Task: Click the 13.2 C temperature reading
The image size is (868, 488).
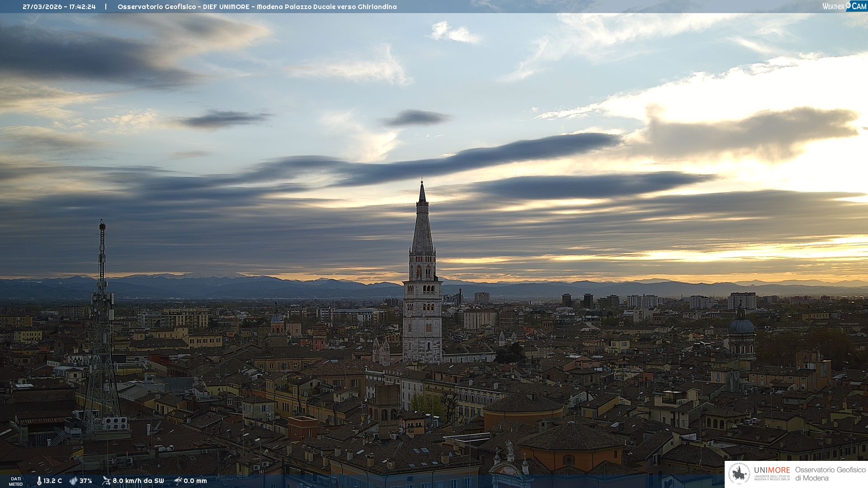Action: 53,481
